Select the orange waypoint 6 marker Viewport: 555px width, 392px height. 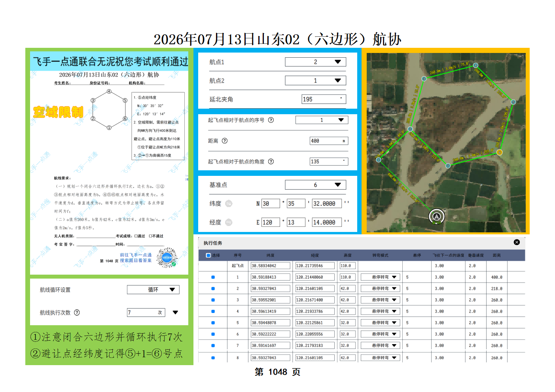[500, 152]
